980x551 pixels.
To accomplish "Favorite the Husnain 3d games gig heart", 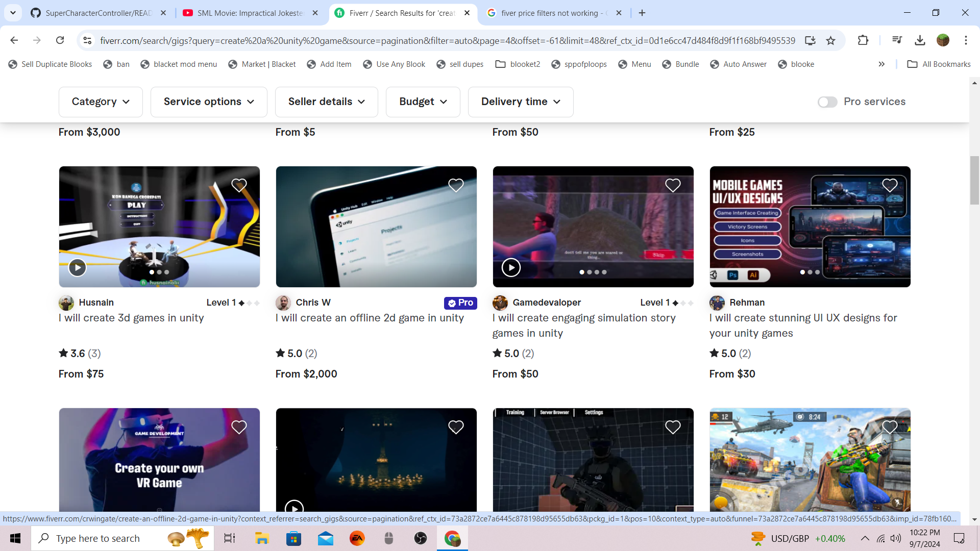I will pyautogui.click(x=239, y=185).
